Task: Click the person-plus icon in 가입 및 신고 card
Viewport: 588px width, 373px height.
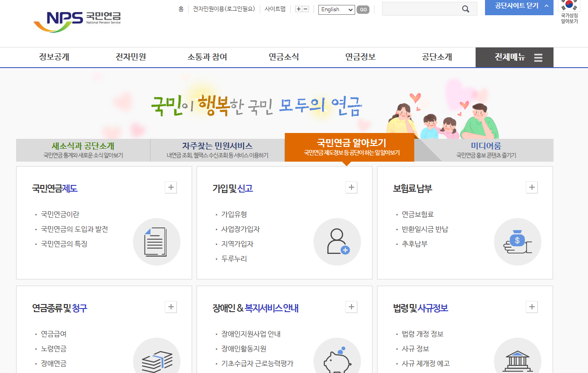Action: (337, 242)
